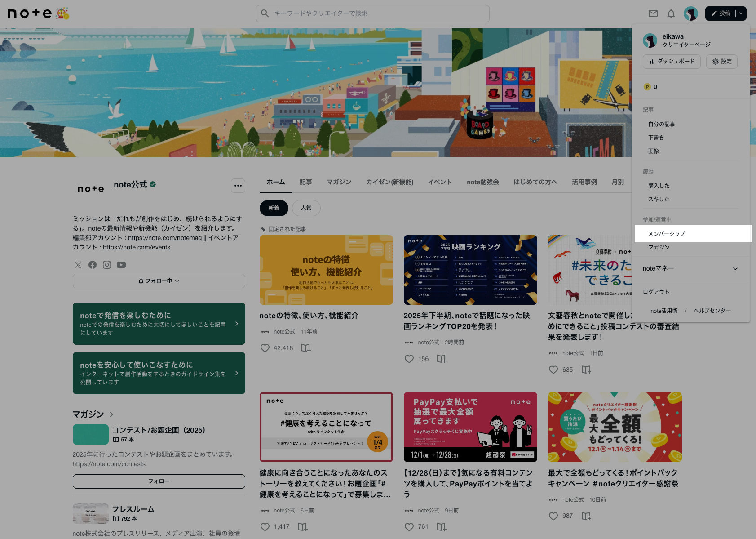Open the ヘルプセンター link
The height and width of the screenshot is (539, 756).
point(712,311)
